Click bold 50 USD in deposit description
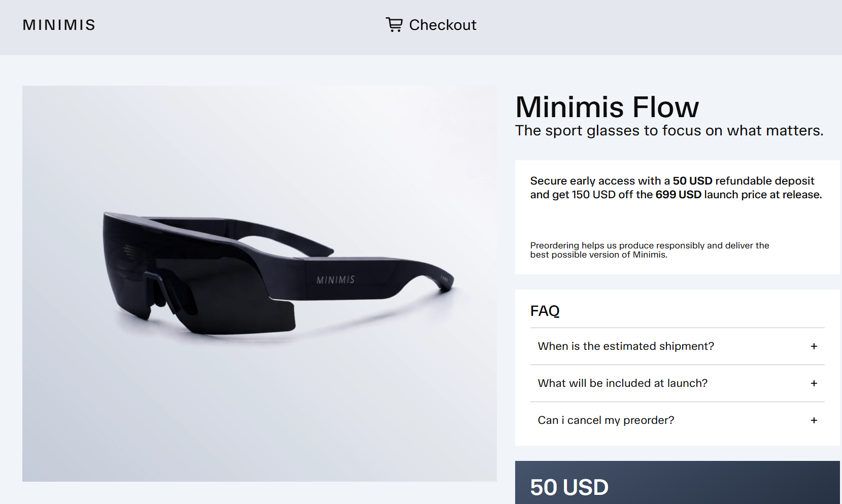The height and width of the screenshot is (504, 842). coord(692,181)
